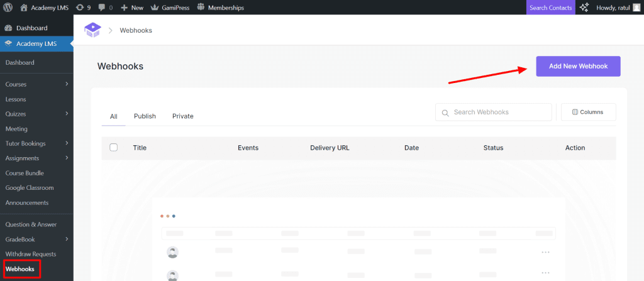Click the magnifier icon in Search Webhooks
The image size is (644, 281).
click(x=445, y=113)
